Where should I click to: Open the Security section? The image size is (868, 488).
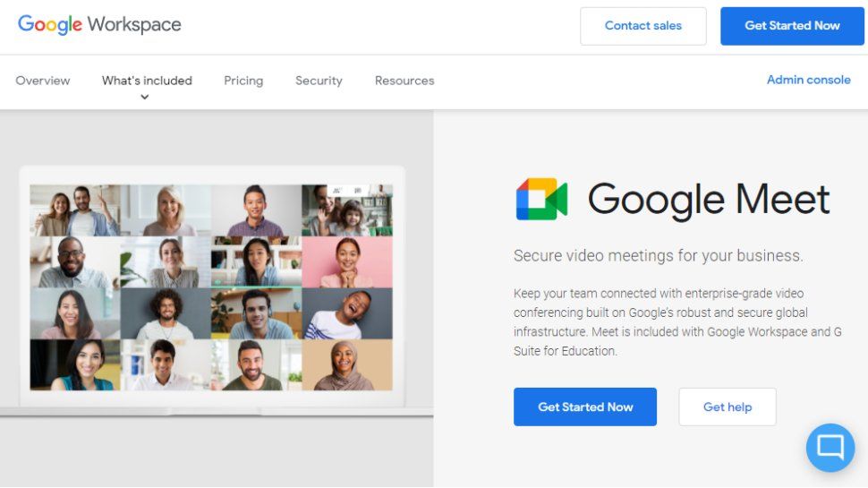pos(319,81)
